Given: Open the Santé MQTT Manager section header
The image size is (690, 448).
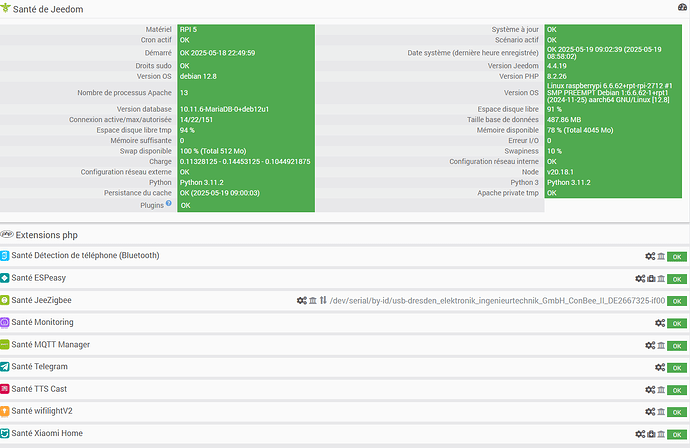Looking at the screenshot, I should [51, 345].
